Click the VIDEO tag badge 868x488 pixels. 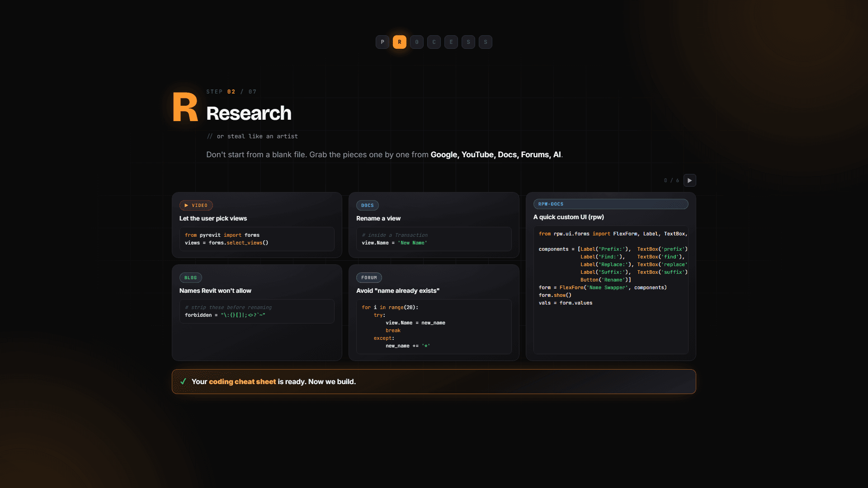pos(196,205)
